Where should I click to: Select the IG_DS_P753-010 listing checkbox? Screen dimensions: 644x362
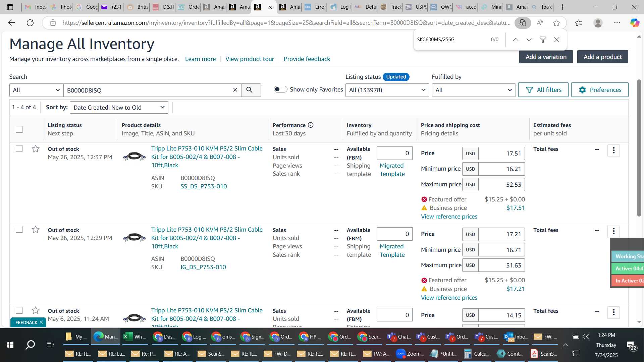tap(19, 229)
